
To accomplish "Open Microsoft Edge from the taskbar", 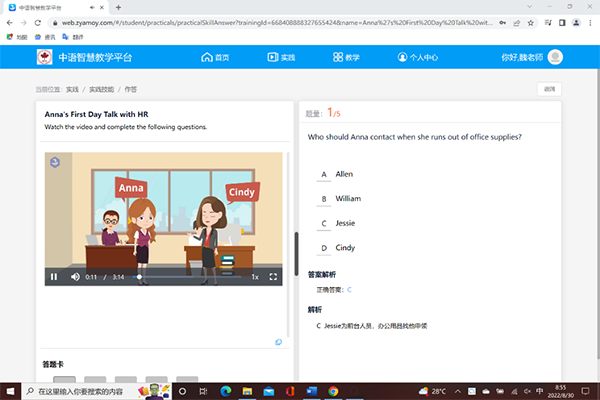I will coord(224,391).
